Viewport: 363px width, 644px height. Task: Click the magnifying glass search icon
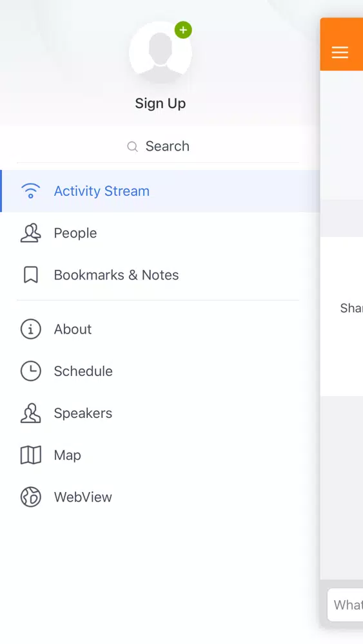click(x=132, y=147)
